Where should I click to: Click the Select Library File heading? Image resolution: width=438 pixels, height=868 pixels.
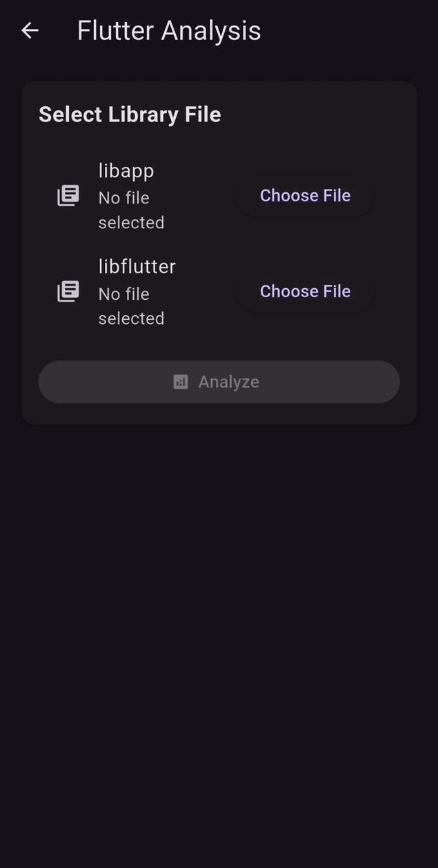129,114
